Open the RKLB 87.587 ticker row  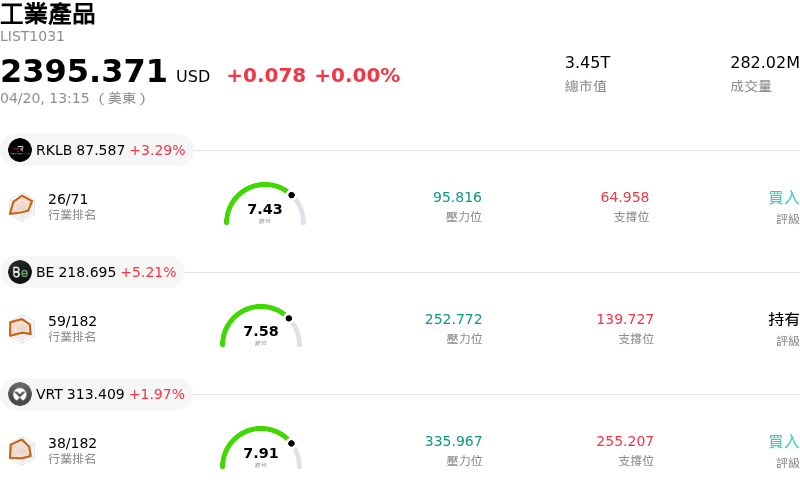(110, 150)
